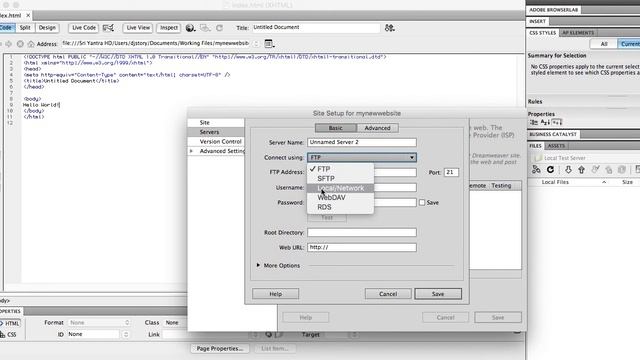Image resolution: width=640 pixels, height=360 pixels.
Task: Open the Class dropdown in Properties
Action: pyautogui.click(x=175, y=322)
